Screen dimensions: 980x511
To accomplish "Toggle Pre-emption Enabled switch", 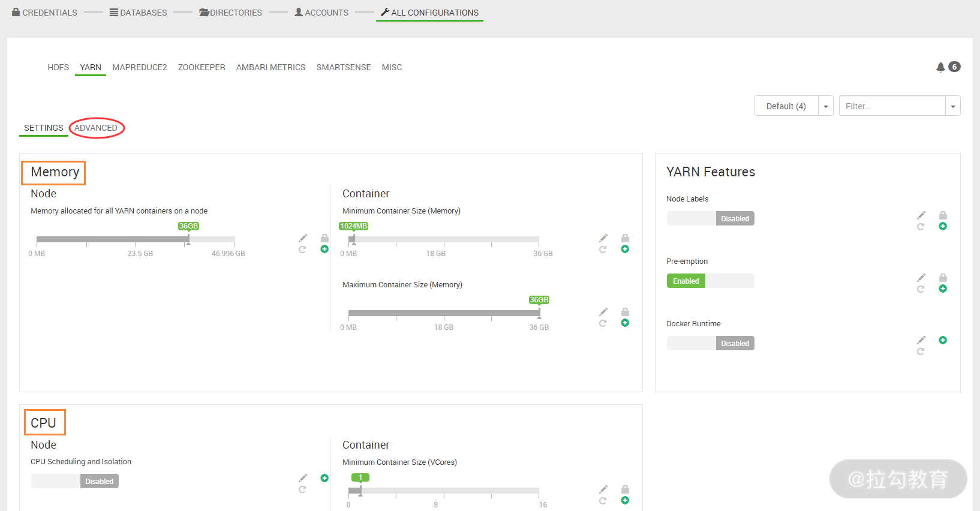I will 710,281.
